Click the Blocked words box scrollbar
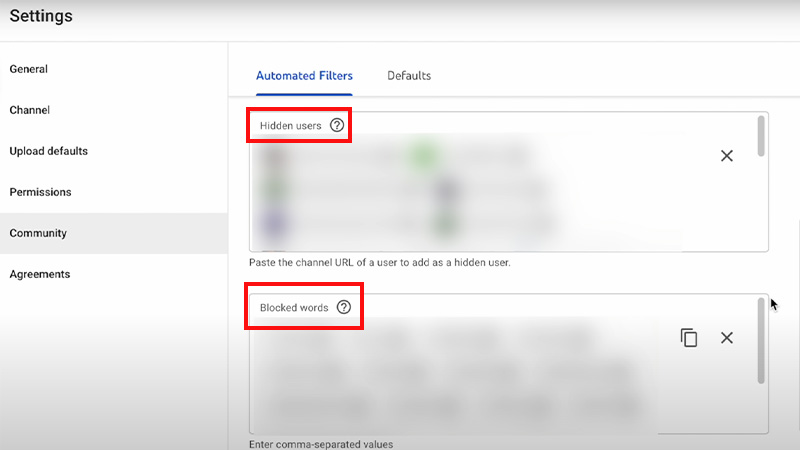 point(761,340)
